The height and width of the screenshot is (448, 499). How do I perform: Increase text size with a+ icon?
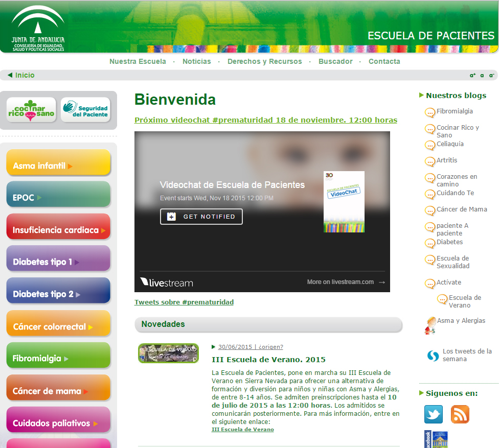tap(472, 76)
